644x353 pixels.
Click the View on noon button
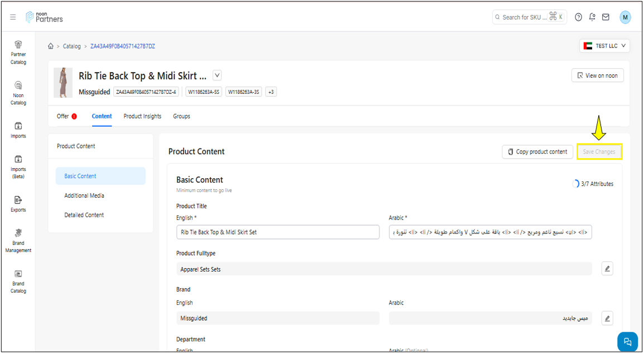(x=597, y=75)
